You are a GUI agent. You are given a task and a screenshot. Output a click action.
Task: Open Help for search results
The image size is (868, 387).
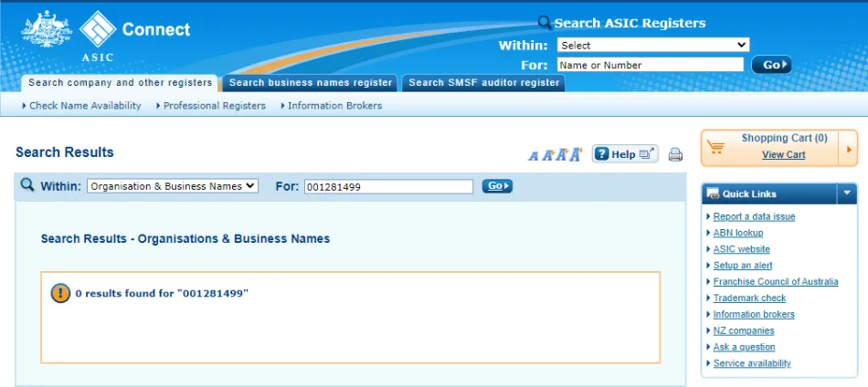[x=625, y=153]
